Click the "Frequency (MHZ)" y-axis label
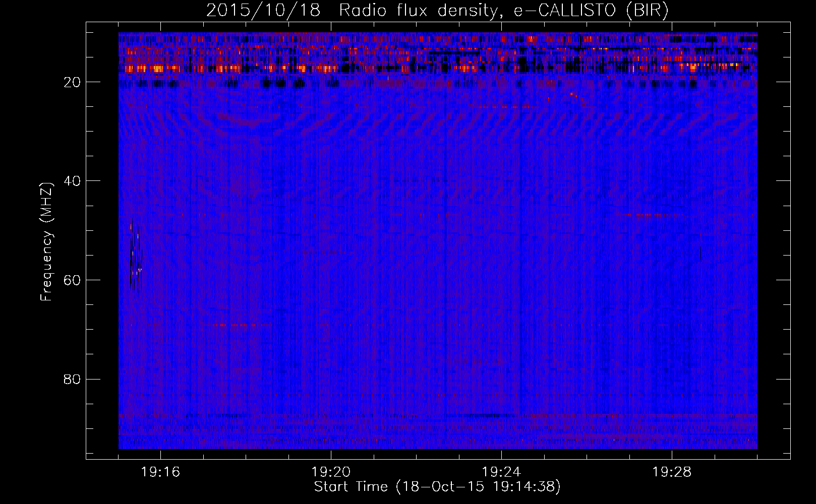Screen dimensions: 816x504 pyautogui.click(x=46, y=242)
